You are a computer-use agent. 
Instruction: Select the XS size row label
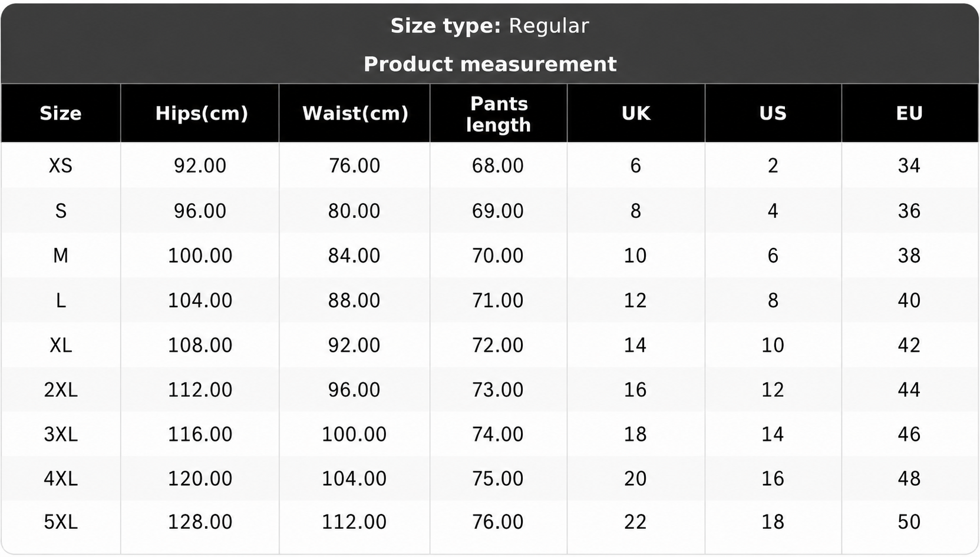(x=61, y=165)
